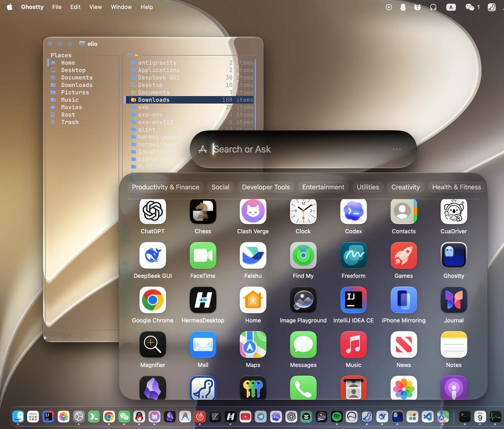Open Clash Verge app
Screen dimensions: 504x429
[253, 211]
